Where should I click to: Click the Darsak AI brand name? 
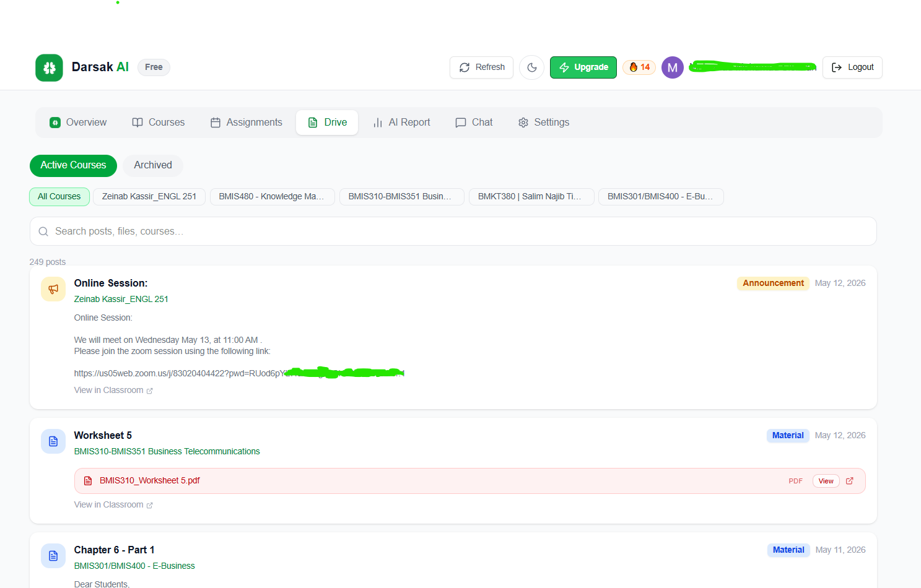100,67
